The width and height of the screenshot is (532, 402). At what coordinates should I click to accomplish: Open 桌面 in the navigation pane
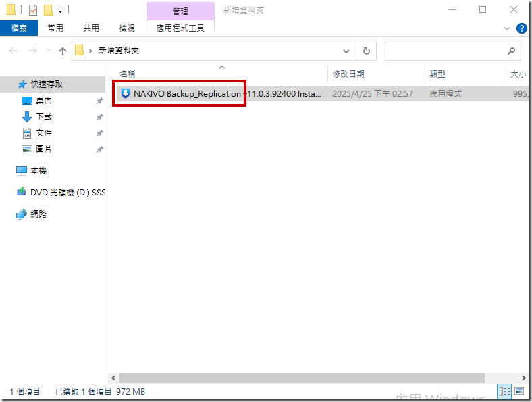click(x=44, y=101)
